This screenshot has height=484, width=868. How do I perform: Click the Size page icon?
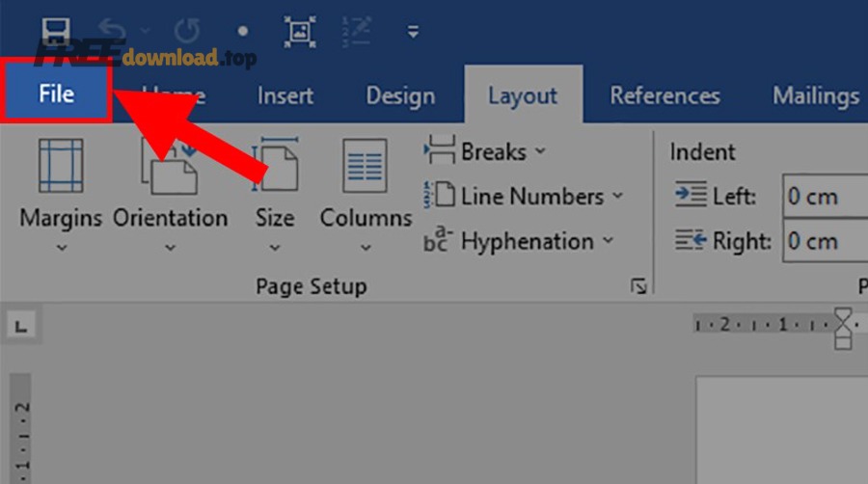click(x=275, y=165)
